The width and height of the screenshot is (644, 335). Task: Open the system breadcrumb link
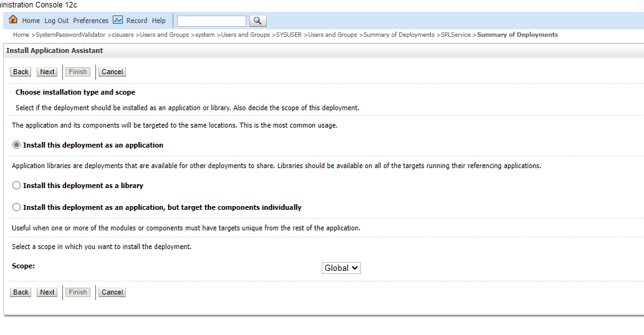[x=205, y=35]
